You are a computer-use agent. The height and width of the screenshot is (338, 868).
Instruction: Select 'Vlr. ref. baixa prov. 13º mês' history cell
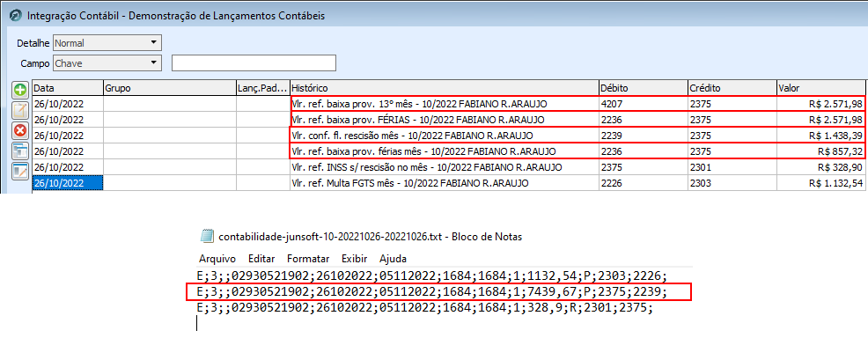(444, 104)
